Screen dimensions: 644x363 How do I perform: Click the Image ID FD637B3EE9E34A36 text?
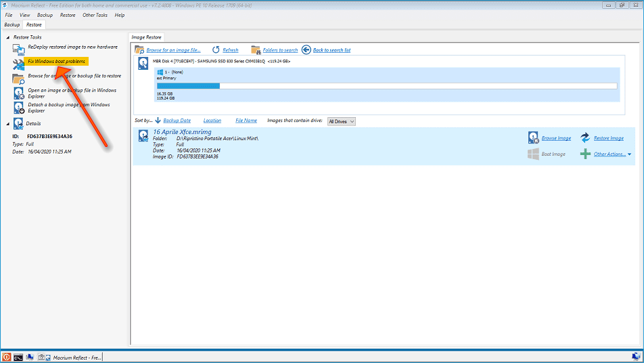point(198,156)
